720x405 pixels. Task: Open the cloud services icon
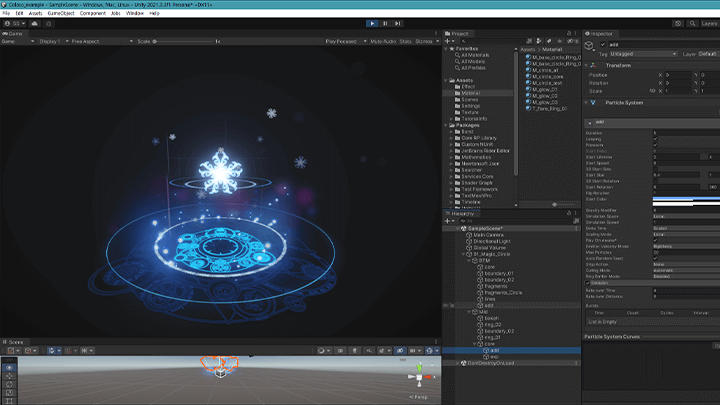coord(34,23)
